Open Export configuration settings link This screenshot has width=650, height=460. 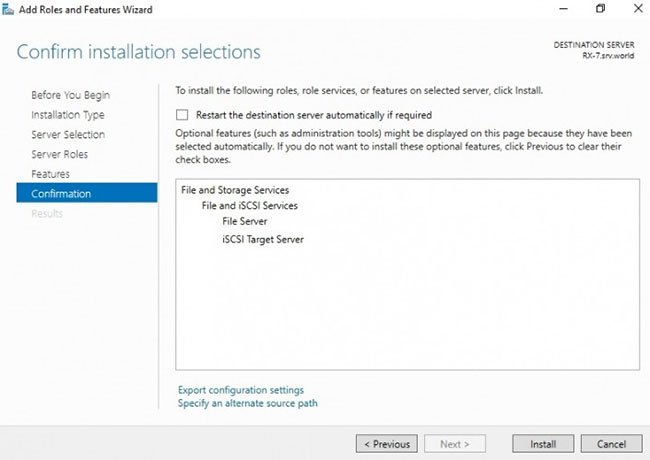241,390
